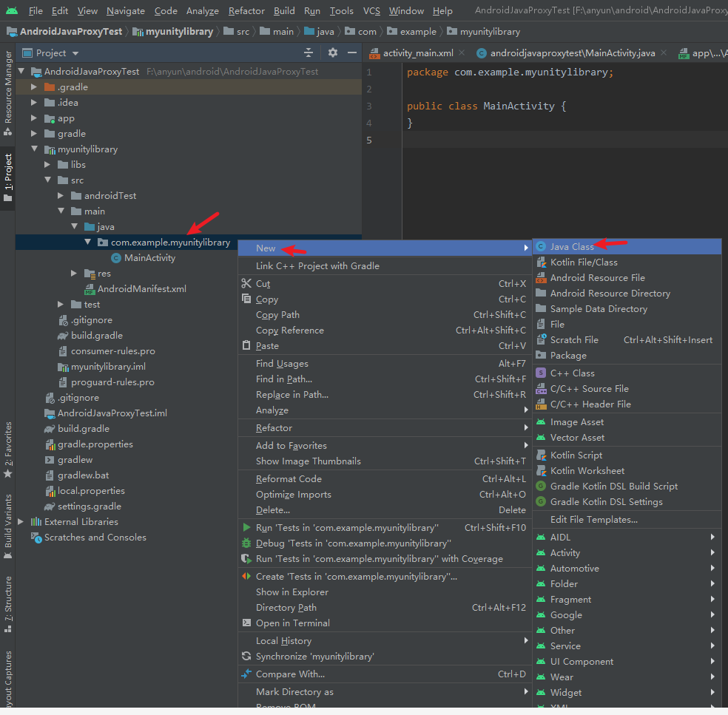Screen dimensions: 728x715
Task: Close the activity_main.xml tab
Action: coord(462,52)
